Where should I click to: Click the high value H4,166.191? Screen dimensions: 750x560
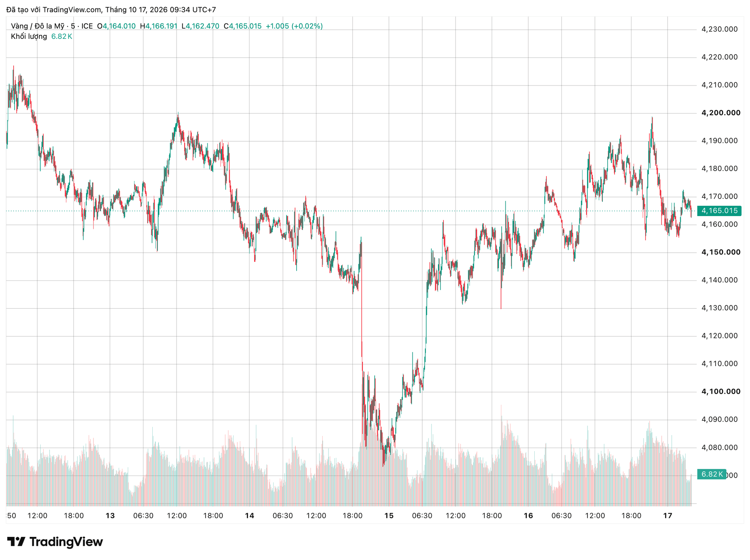[x=159, y=26]
